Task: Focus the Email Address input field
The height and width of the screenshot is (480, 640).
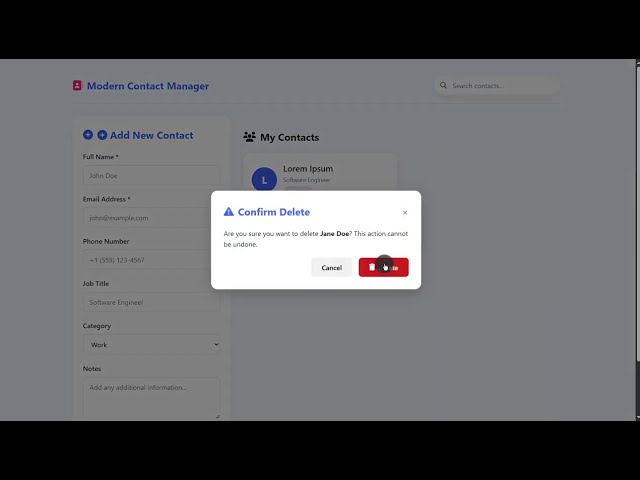Action: pyautogui.click(x=151, y=218)
